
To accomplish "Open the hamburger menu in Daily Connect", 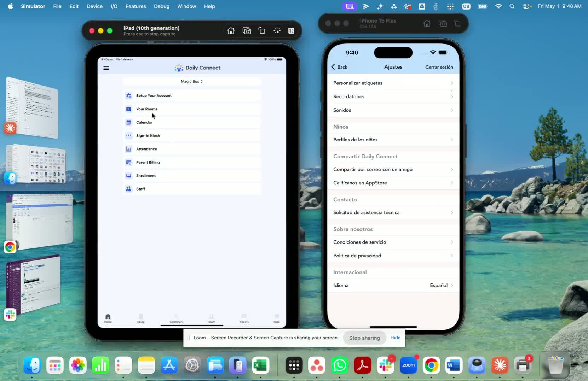I will click(106, 68).
